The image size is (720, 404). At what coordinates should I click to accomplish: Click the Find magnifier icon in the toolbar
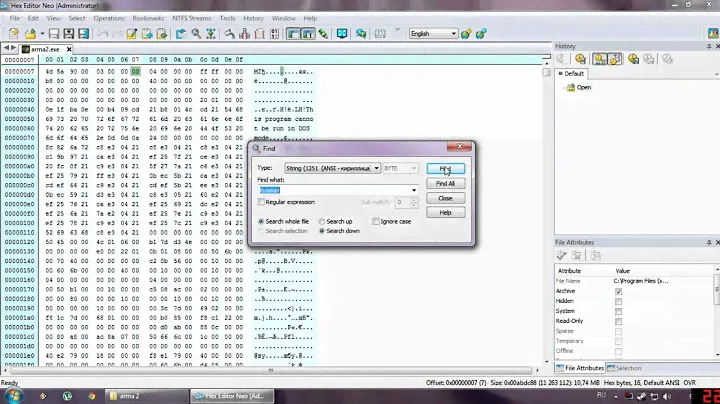point(198,33)
